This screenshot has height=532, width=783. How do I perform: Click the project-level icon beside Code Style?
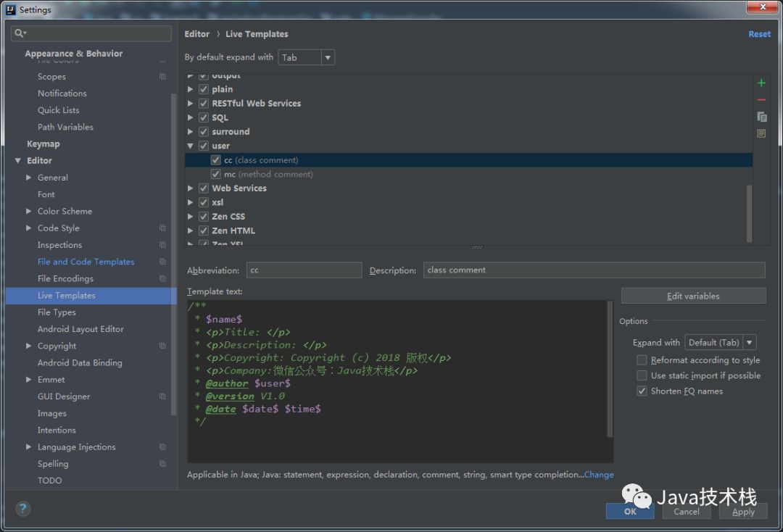(162, 228)
